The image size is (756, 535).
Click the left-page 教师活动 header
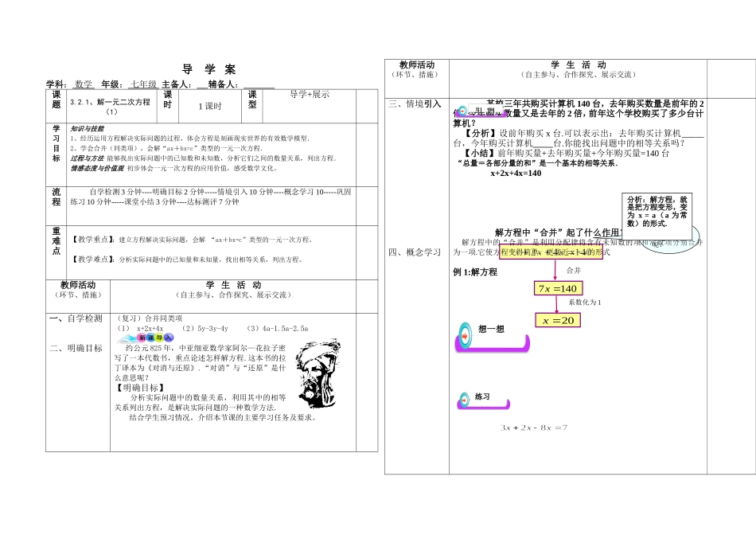[78, 285]
